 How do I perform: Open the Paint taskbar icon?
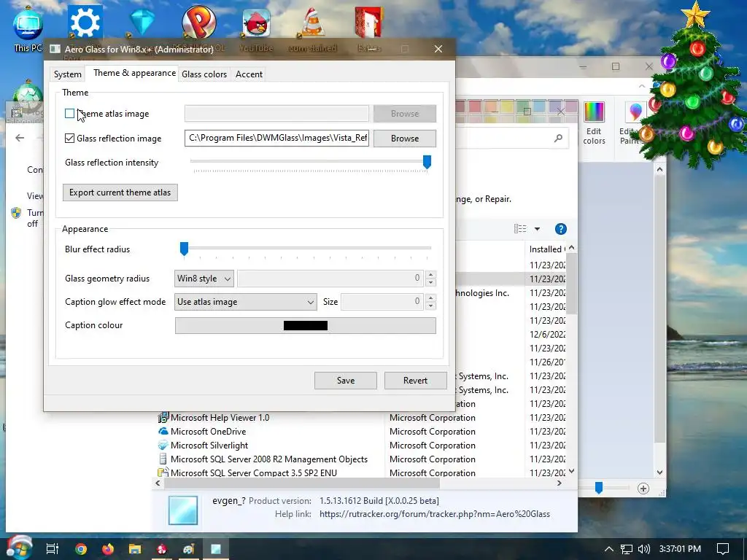point(189,549)
